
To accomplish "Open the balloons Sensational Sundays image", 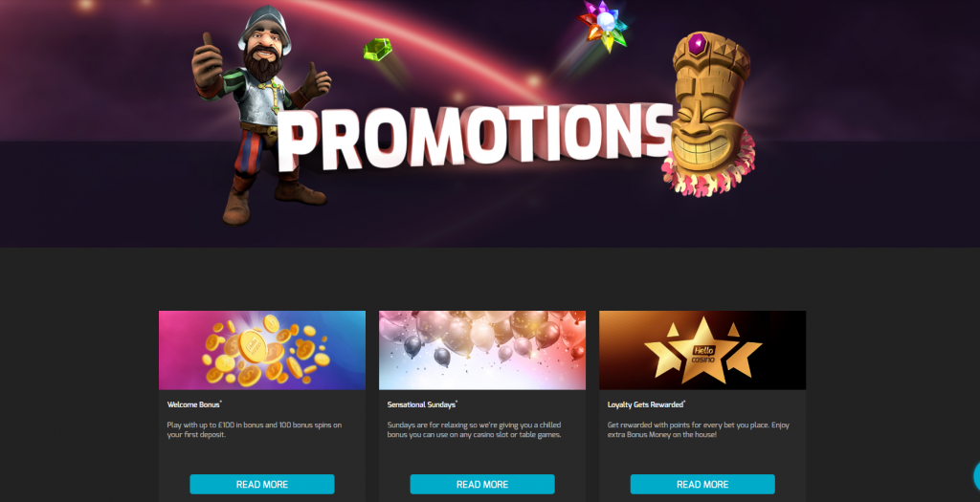I will click(x=482, y=350).
